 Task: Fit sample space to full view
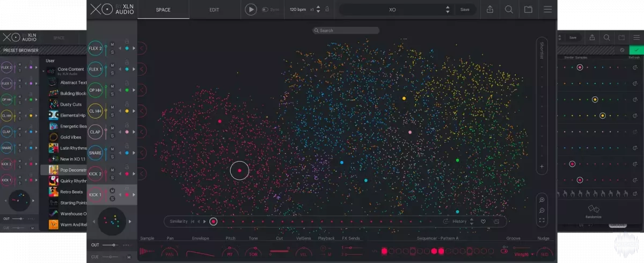[x=542, y=221]
